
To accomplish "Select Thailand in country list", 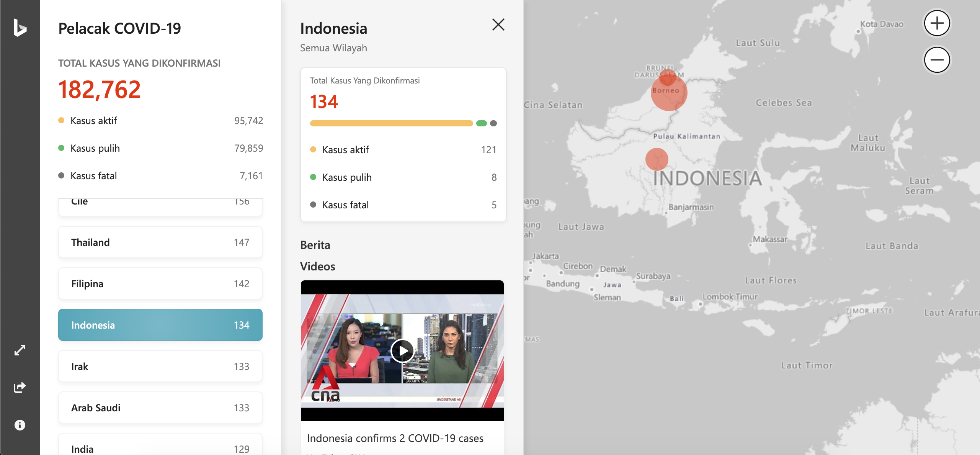I will pyautogui.click(x=160, y=242).
